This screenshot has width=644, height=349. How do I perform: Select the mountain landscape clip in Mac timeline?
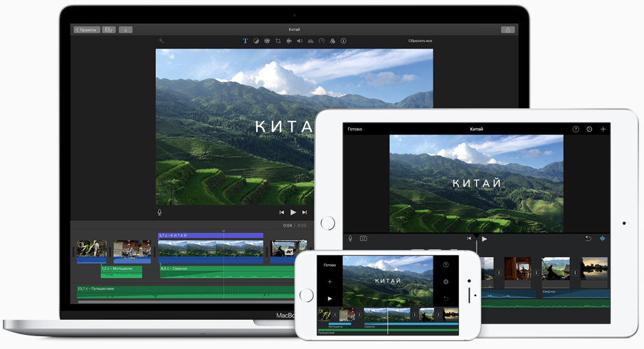[211, 251]
